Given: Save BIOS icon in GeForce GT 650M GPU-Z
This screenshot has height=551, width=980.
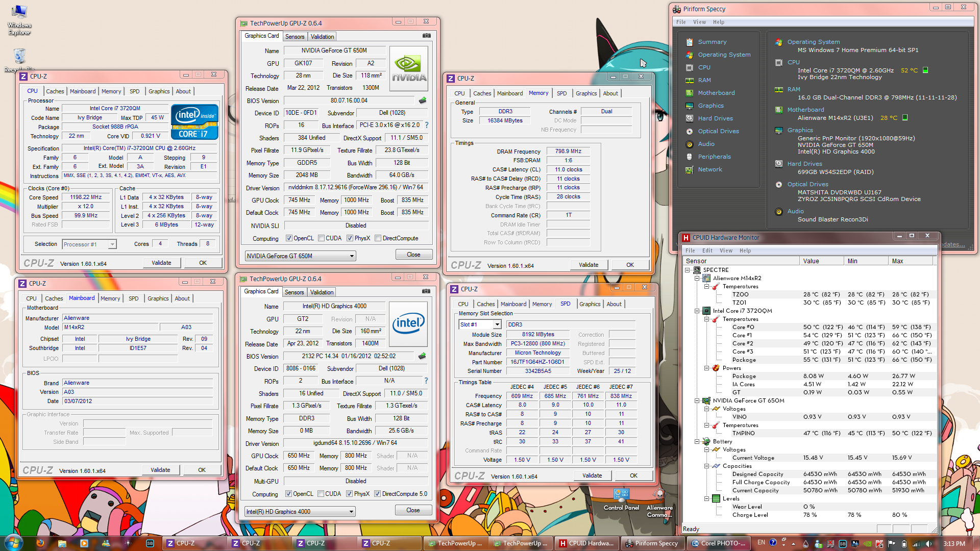Looking at the screenshot, I should tap(423, 101).
